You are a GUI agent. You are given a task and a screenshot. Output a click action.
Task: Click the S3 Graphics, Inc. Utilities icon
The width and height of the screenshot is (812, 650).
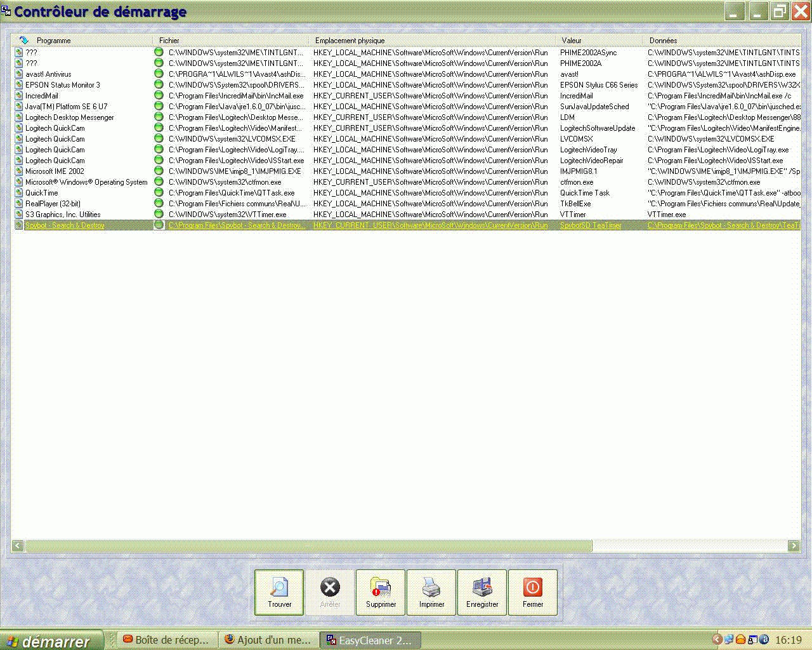(x=19, y=215)
